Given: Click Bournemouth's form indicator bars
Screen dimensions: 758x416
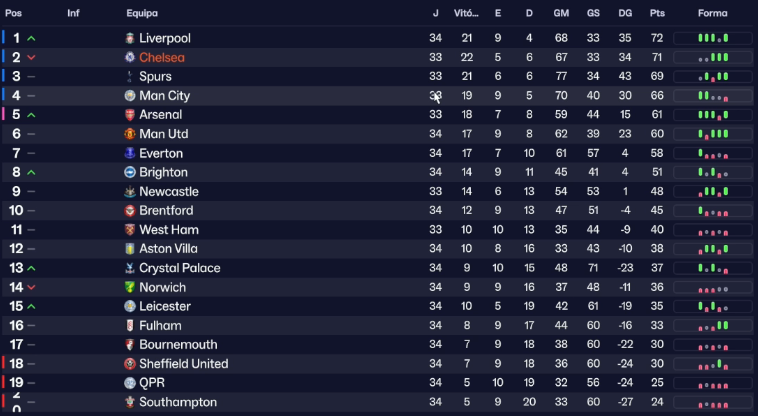Looking at the screenshot, I should point(712,345).
